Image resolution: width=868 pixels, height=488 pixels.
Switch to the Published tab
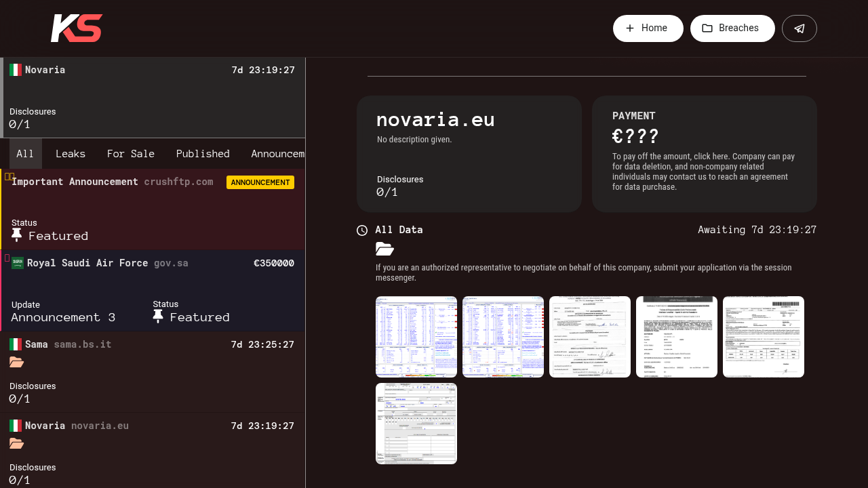[203, 154]
